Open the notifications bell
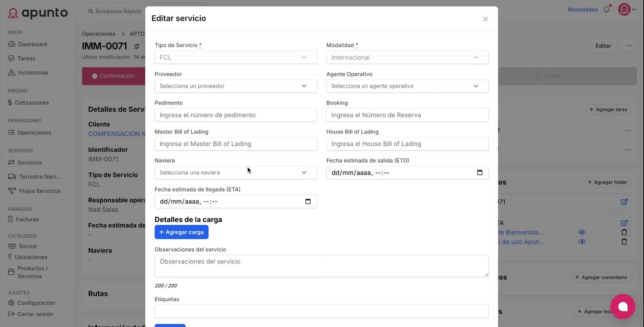This screenshot has width=644, height=327. tap(606, 10)
